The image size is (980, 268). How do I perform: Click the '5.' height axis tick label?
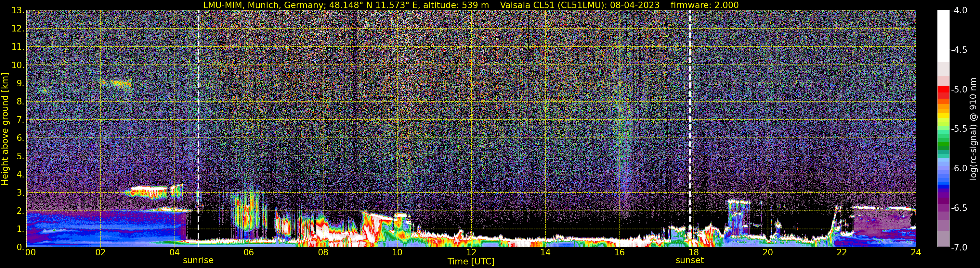coord(20,156)
